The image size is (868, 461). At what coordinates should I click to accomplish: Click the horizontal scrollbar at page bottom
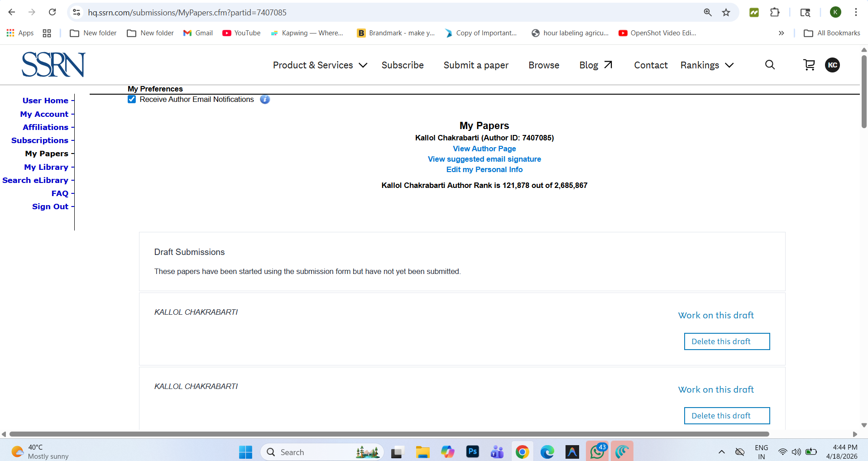389,434
